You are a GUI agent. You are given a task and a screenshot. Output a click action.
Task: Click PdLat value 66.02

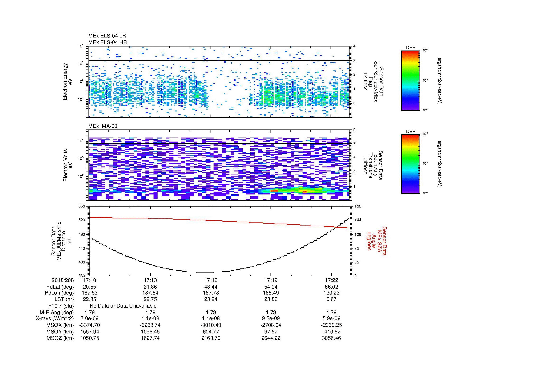331,287
